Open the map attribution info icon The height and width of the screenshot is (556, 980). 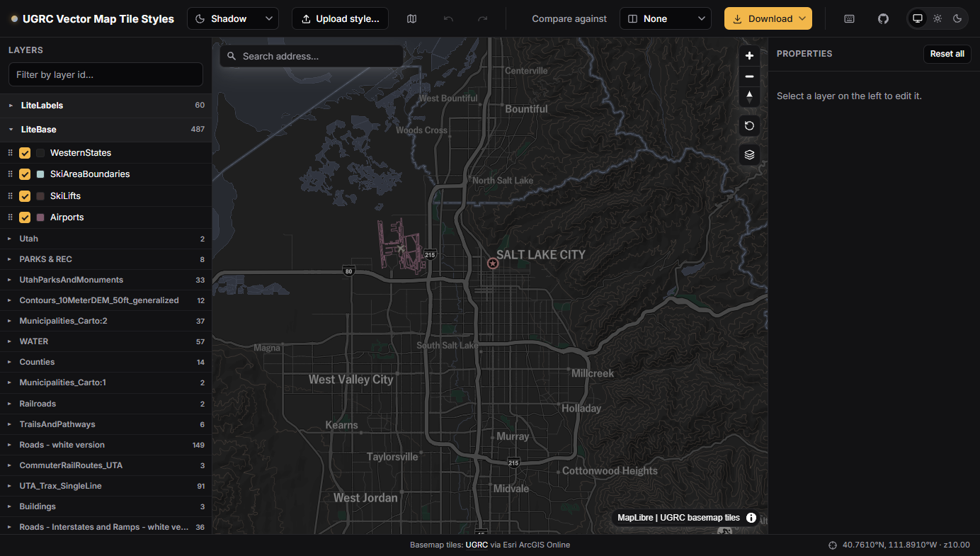point(751,518)
